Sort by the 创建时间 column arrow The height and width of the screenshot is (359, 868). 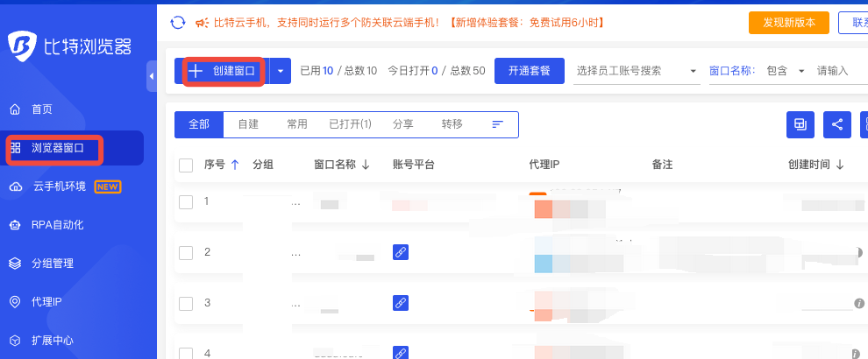coord(840,165)
